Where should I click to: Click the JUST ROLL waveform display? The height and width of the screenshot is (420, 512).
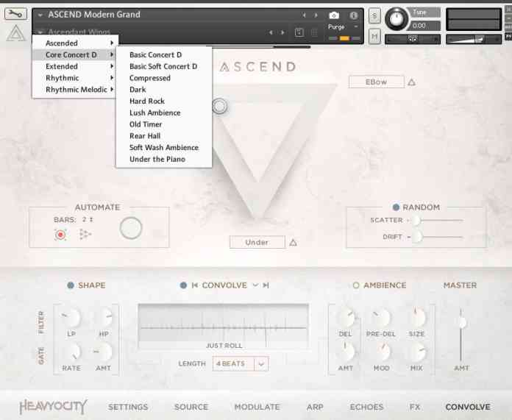[x=224, y=327]
